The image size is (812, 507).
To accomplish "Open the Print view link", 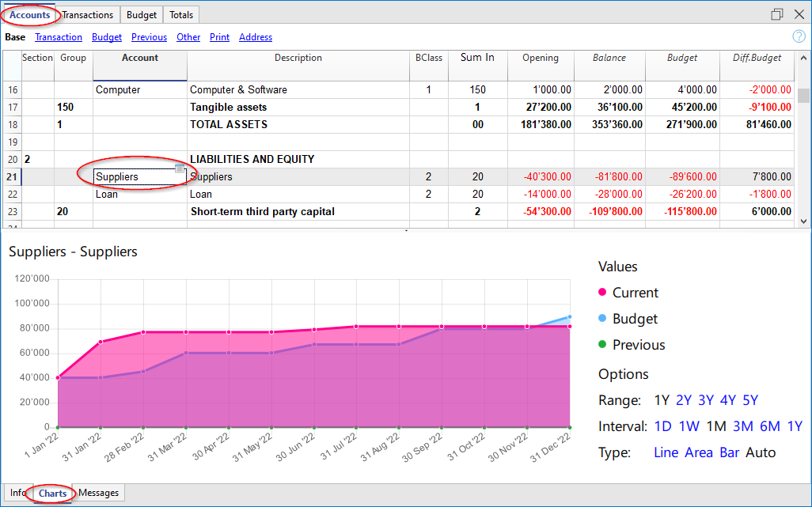I will coord(219,37).
